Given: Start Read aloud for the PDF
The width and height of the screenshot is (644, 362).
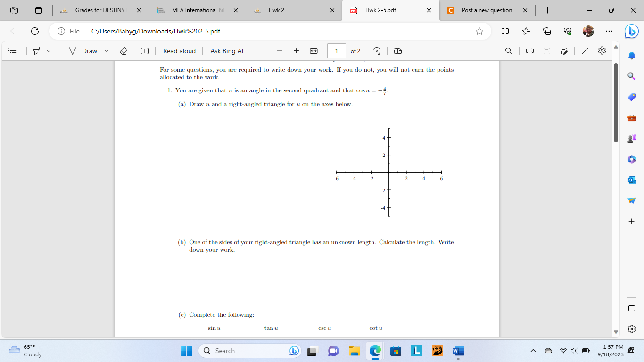Looking at the screenshot, I should point(179,51).
